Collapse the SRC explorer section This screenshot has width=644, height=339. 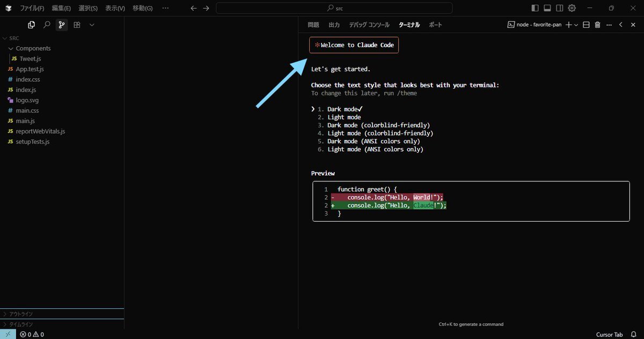pyautogui.click(x=62, y=38)
